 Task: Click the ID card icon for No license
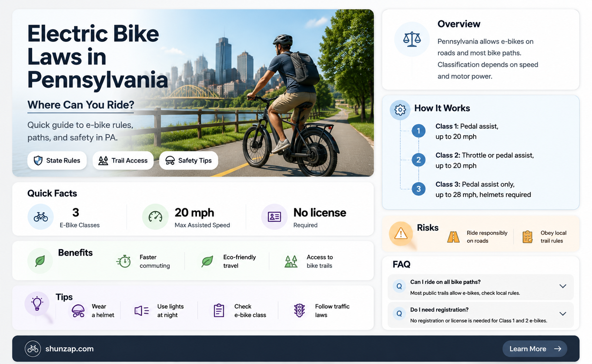[274, 217]
